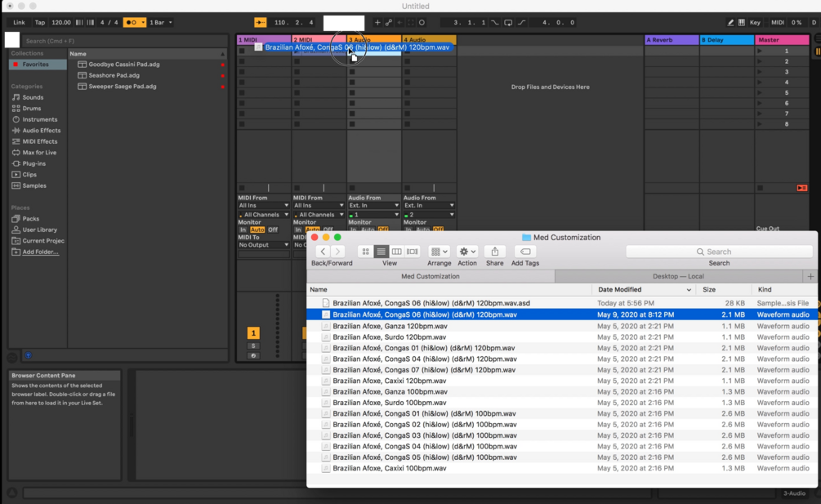Toggle MIDI map mode switch
The width and height of the screenshot is (821, 504).
[x=778, y=23]
